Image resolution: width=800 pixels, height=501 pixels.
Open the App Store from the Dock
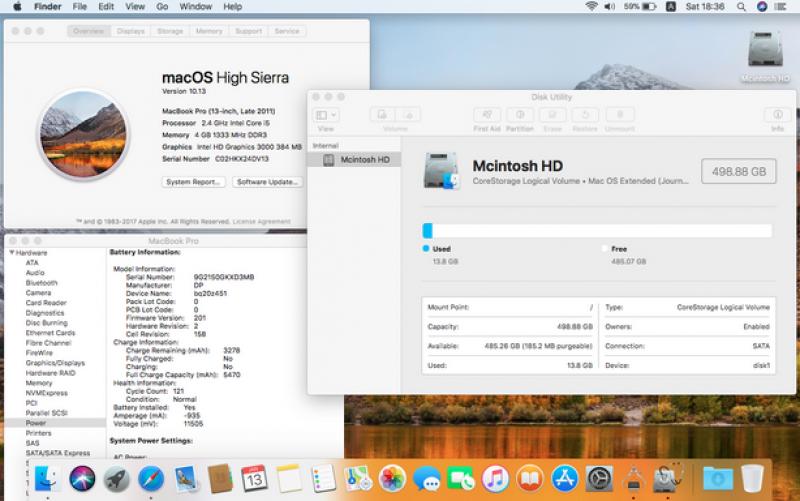[564, 479]
